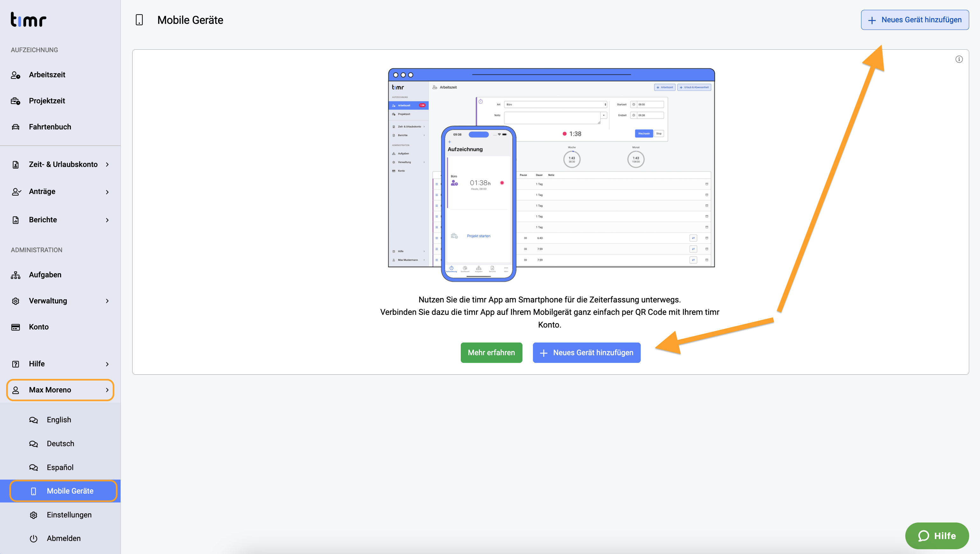Viewport: 980px width, 554px height.
Task: Open the Aufgaben administration page
Action: click(x=60, y=275)
